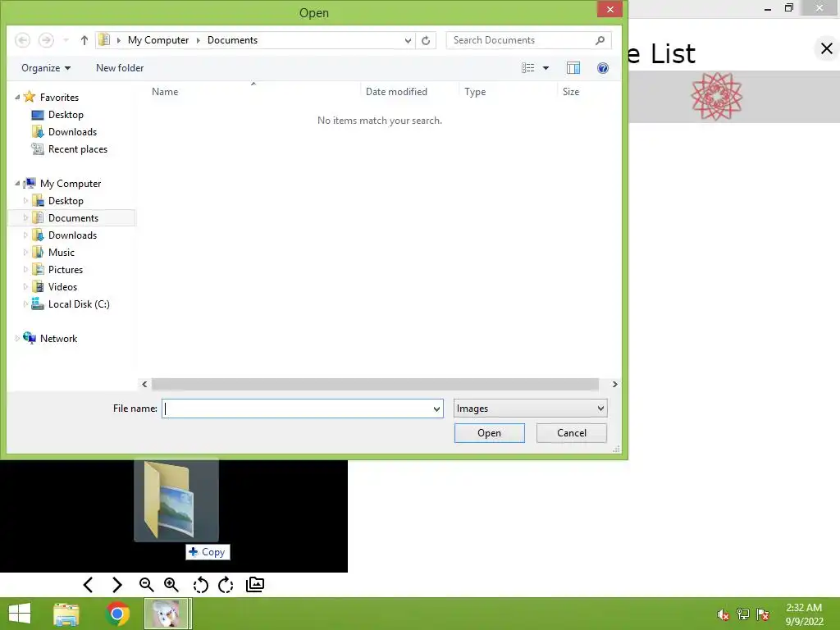Rotate image counterclockwise

click(200, 585)
